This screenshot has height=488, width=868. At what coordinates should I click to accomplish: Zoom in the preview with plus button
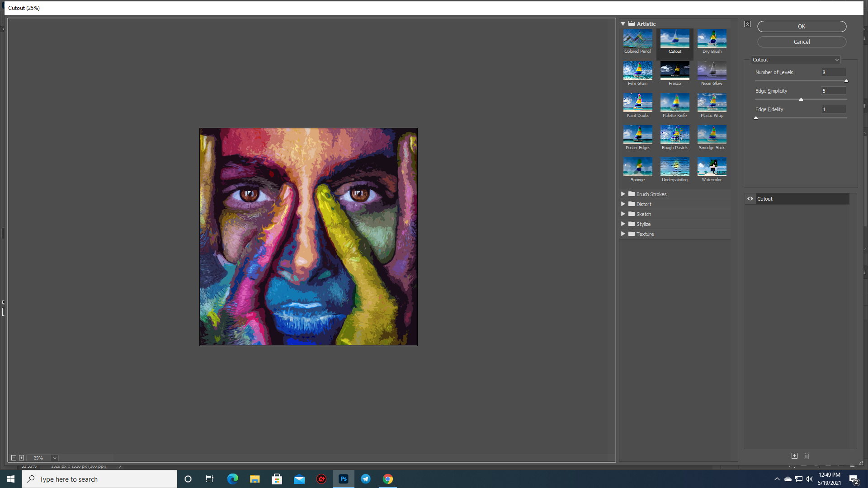(x=21, y=458)
